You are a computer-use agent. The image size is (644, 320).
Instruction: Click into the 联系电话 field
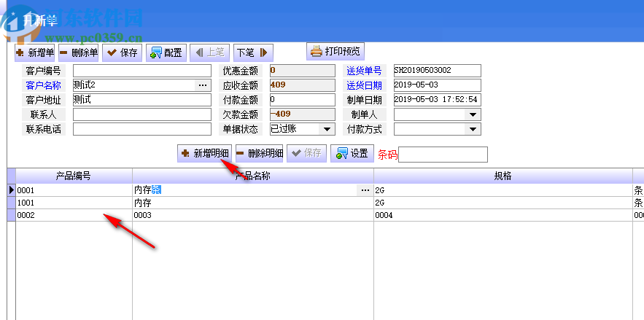(x=142, y=129)
